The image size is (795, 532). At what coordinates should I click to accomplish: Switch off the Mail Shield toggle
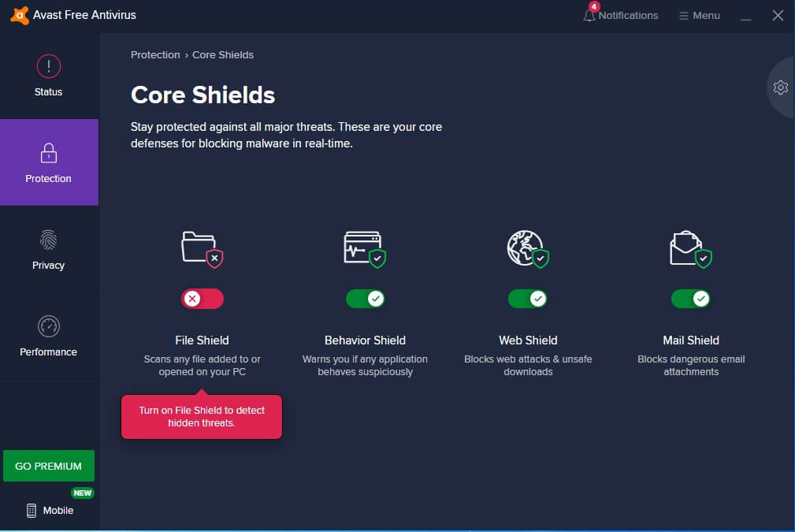tap(690, 299)
